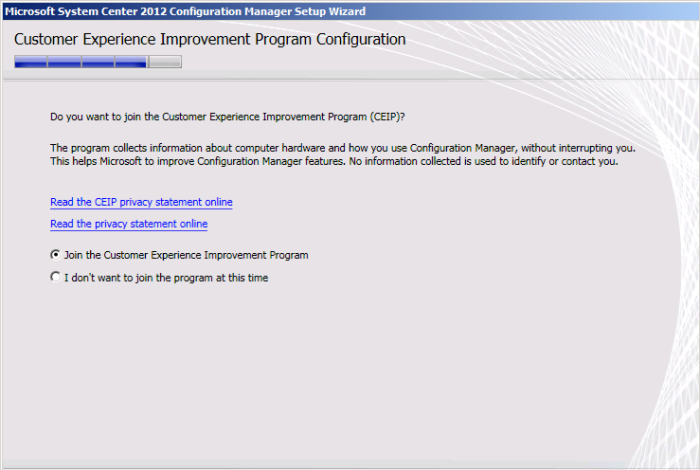Open Read the privacy statement online link
The image size is (700, 470).
(129, 224)
